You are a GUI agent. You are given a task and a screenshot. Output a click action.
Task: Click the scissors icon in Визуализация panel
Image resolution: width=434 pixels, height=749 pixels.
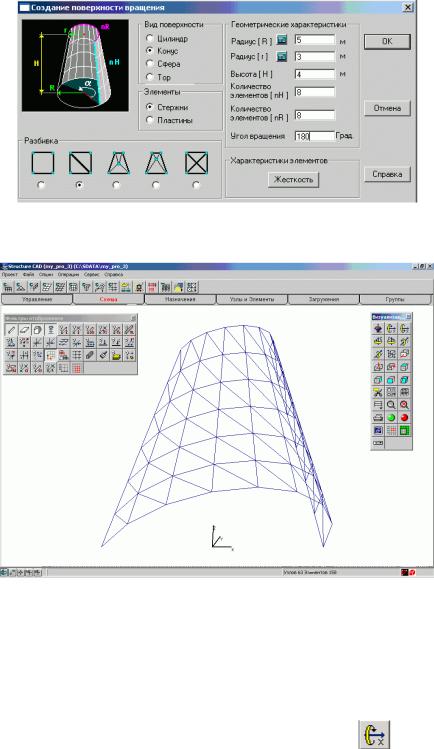pyautogui.click(x=378, y=393)
